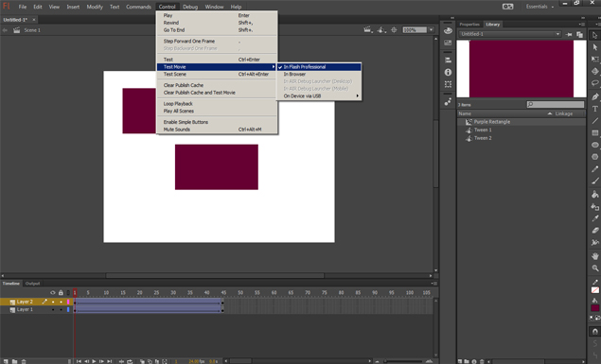The height and width of the screenshot is (364, 601).
Task: Open the Library panel options menu
Action: tap(582, 25)
